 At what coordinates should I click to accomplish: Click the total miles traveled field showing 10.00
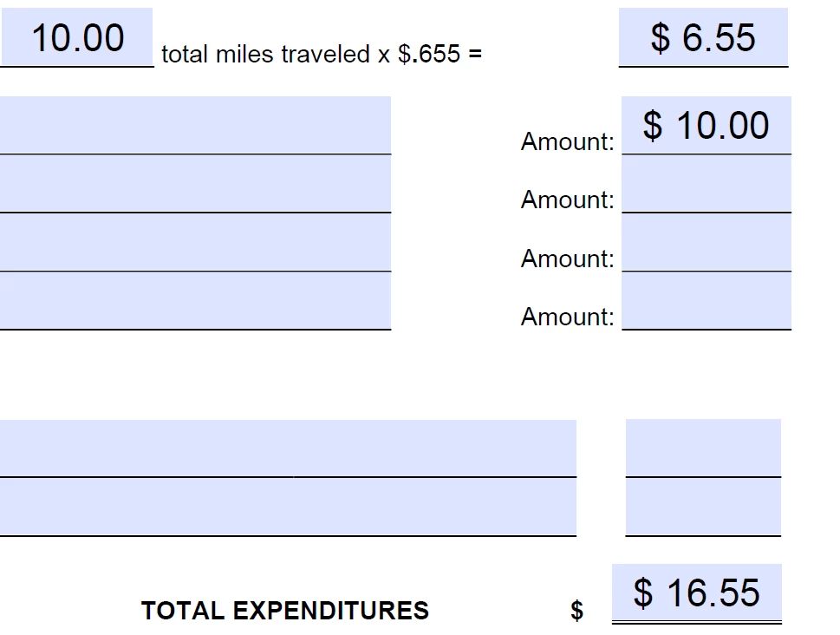77,37
